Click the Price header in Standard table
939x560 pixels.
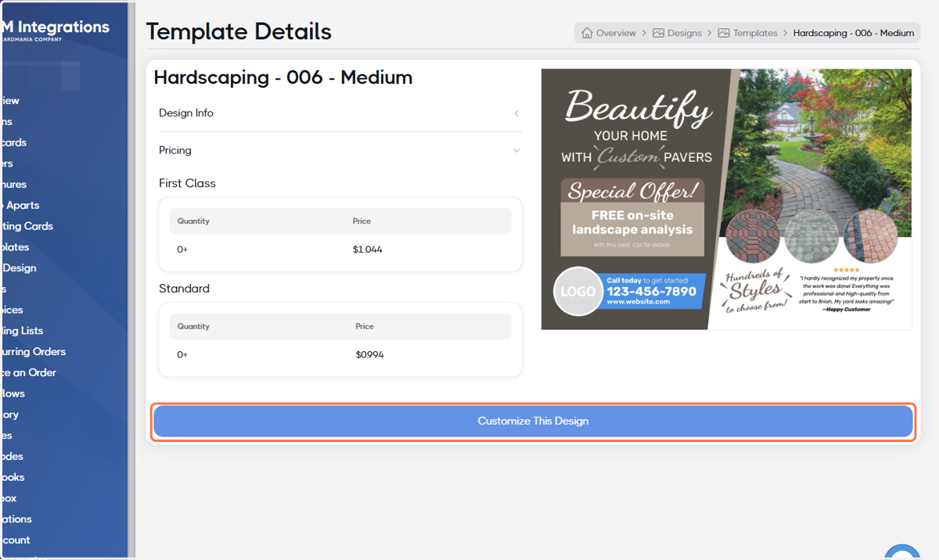(x=365, y=326)
